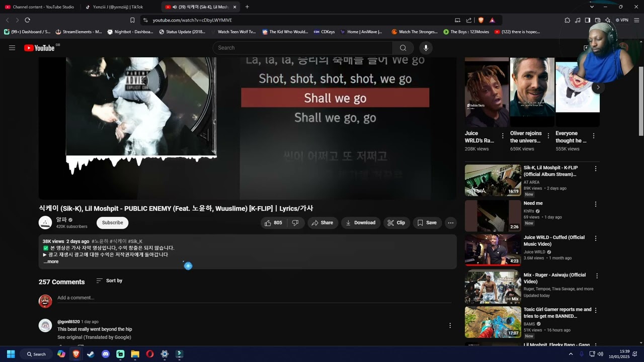
Task: Open the comments Sort by menu
Action: click(109, 281)
